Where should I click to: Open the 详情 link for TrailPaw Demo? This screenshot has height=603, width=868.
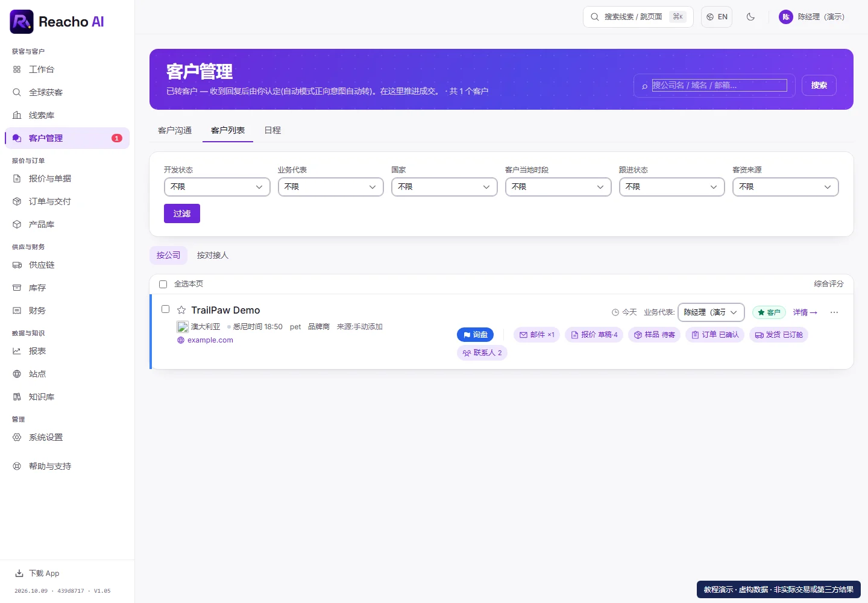tap(805, 312)
